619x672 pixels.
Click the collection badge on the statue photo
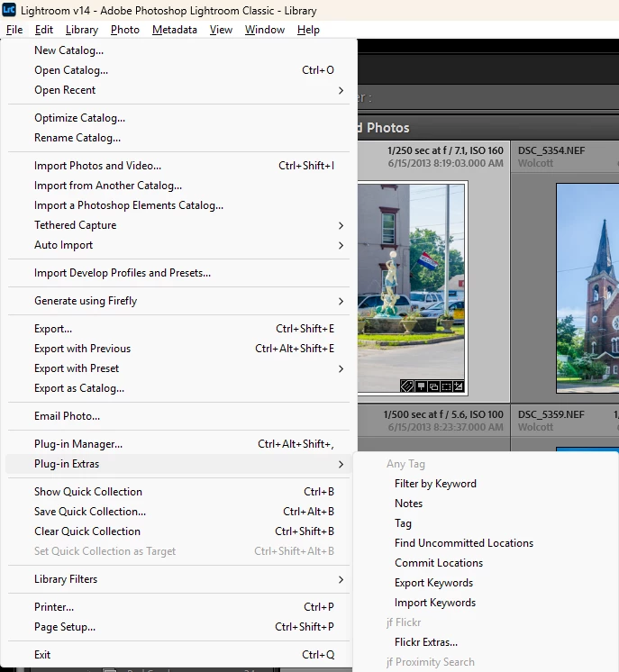click(x=433, y=386)
